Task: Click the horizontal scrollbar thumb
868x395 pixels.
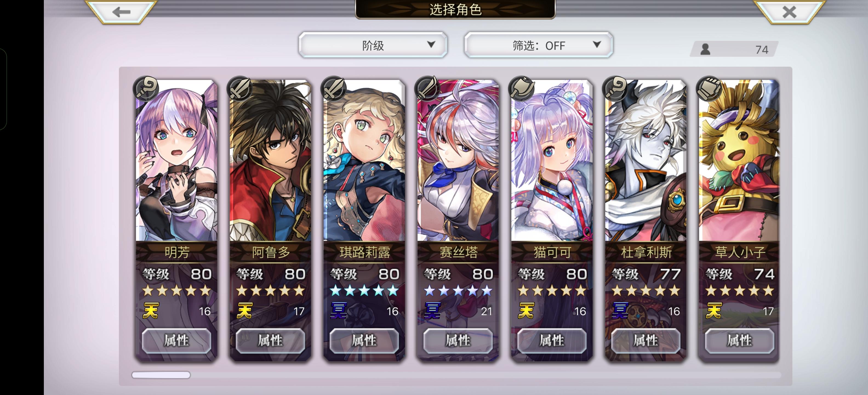Action: (161, 375)
